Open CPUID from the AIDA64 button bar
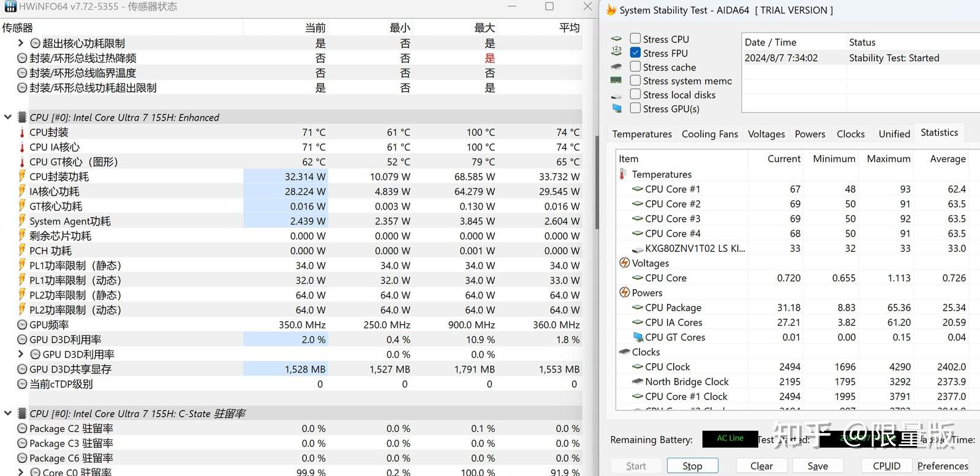 click(886, 466)
